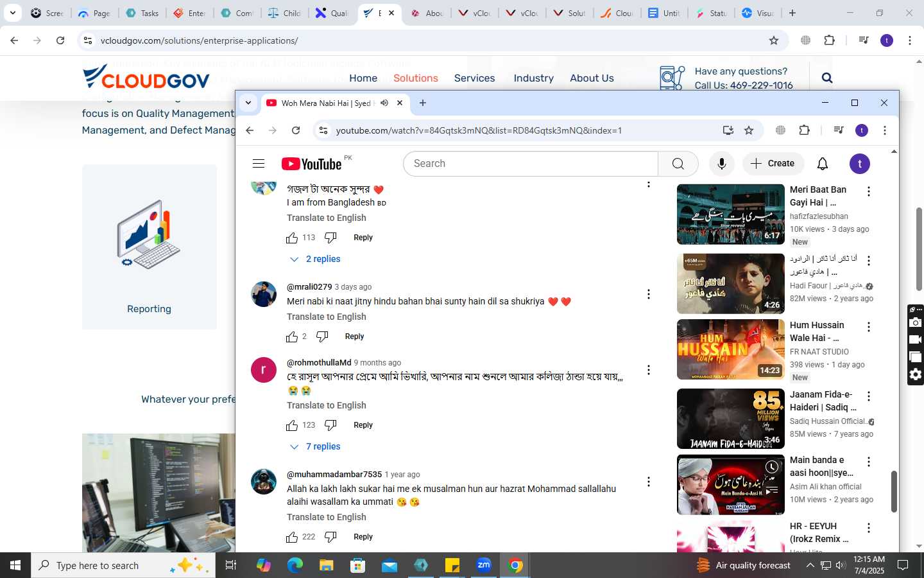
Task: Open Zoom from the taskbar
Action: click(x=484, y=565)
